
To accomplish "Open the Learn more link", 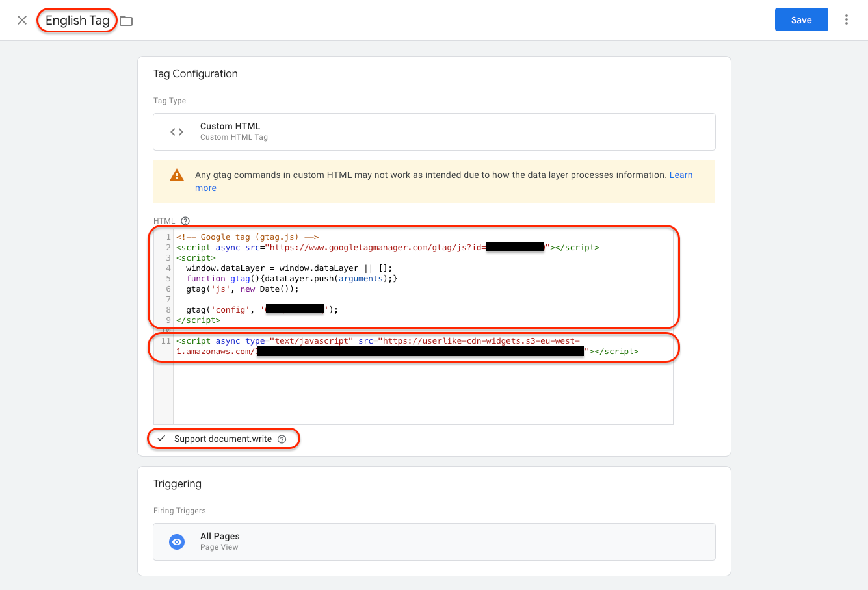I will (681, 175).
